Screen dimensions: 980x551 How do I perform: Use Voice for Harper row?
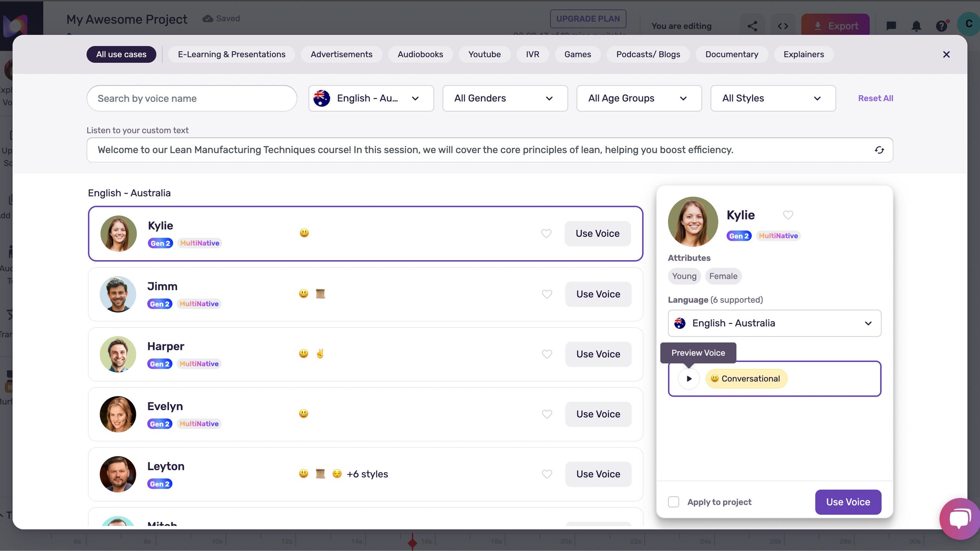598,354
